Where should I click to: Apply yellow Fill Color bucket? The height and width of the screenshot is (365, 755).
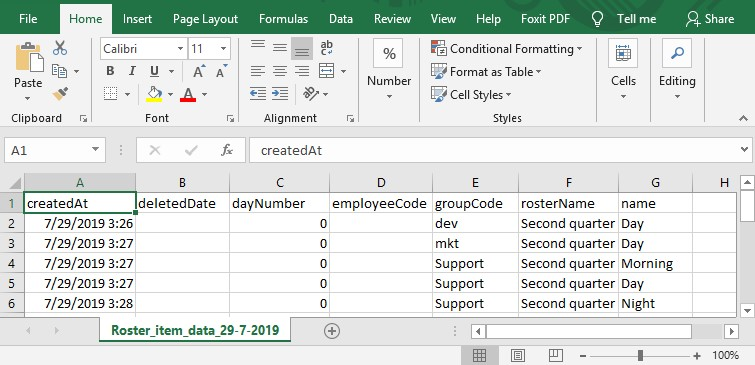(154, 93)
